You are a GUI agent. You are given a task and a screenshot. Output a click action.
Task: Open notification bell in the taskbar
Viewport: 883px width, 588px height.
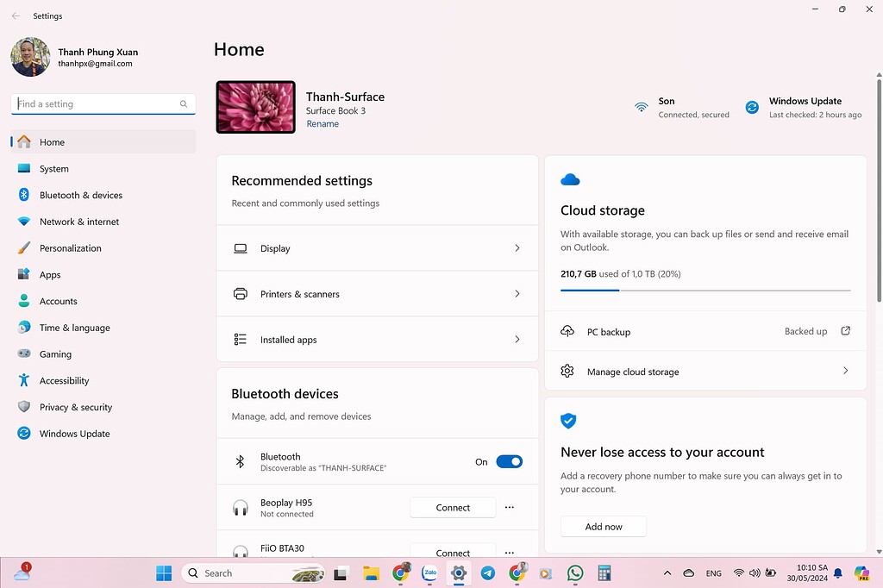tap(838, 573)
